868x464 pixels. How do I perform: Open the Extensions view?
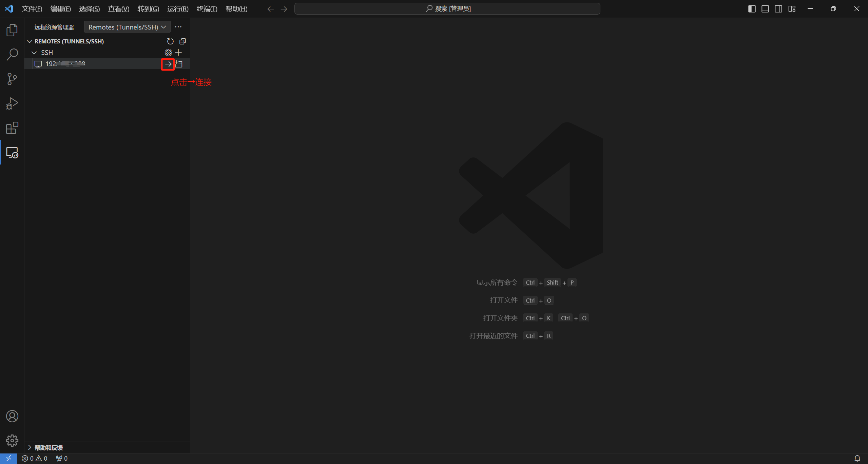(12, 128)
